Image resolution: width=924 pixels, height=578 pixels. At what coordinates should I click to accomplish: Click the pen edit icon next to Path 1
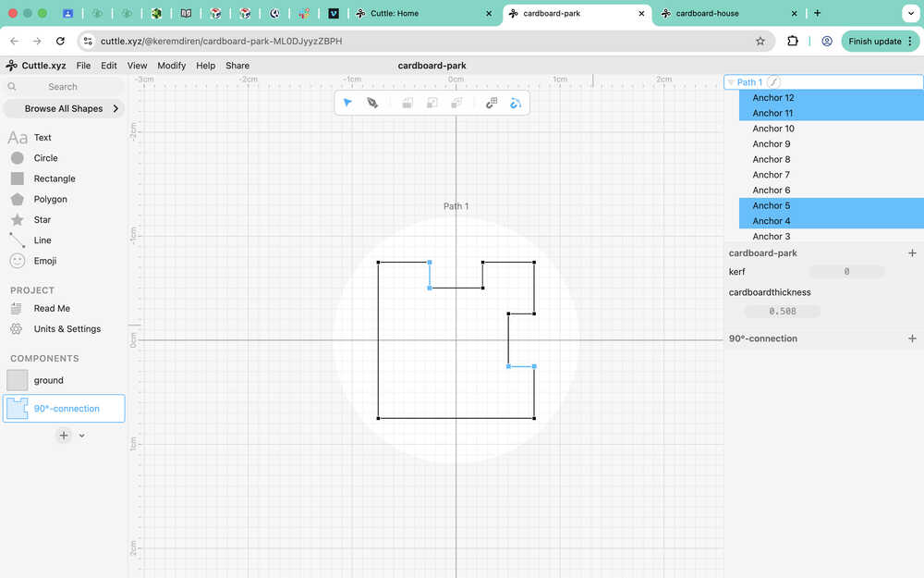pos(773,82)
